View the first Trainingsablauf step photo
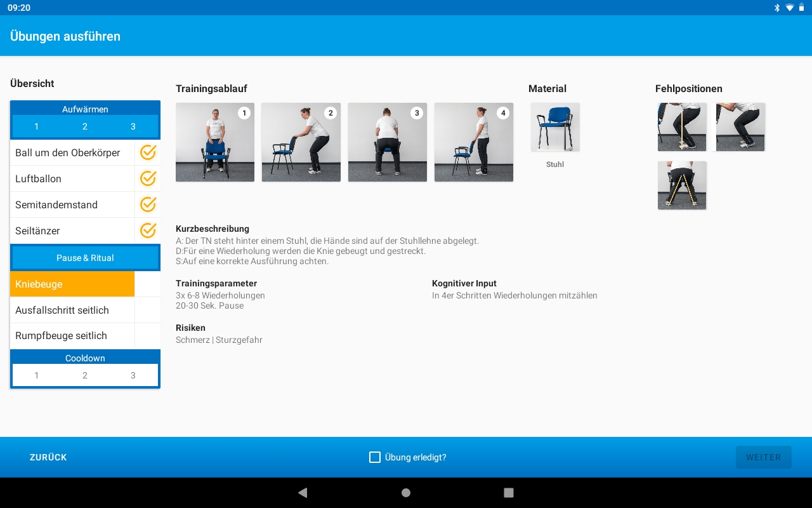 (x=214, y=142)
